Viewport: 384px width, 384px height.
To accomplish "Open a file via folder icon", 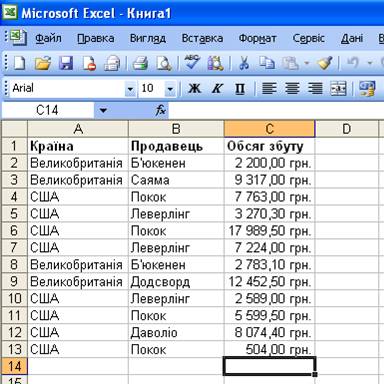I will coord(43,63).
